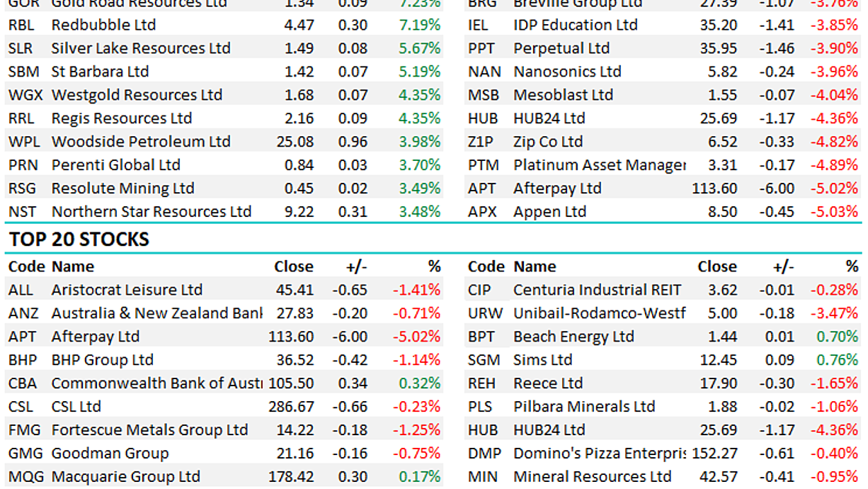Select the -4.82% change for Zip Co
868x489 pixels.
[835, 142]
